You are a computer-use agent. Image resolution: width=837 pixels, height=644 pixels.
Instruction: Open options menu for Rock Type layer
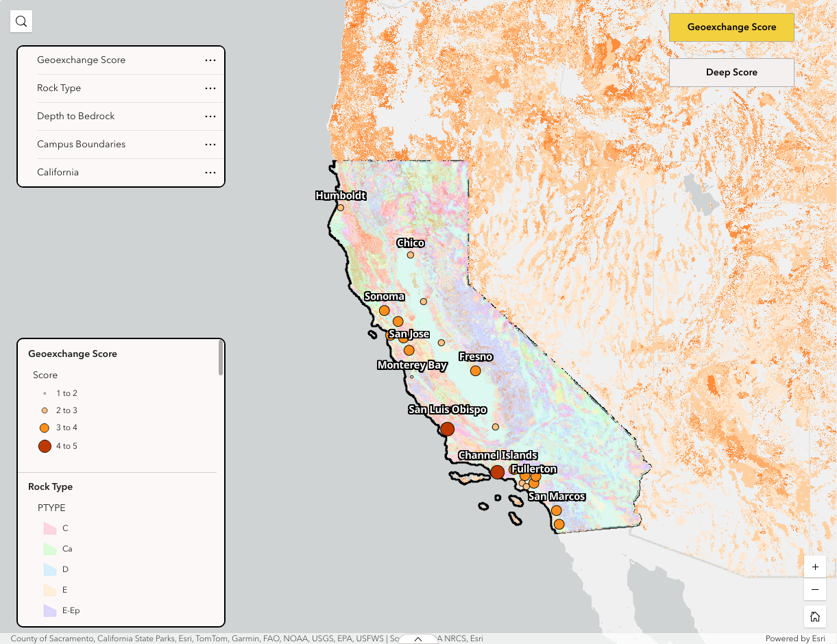(210, 88)
